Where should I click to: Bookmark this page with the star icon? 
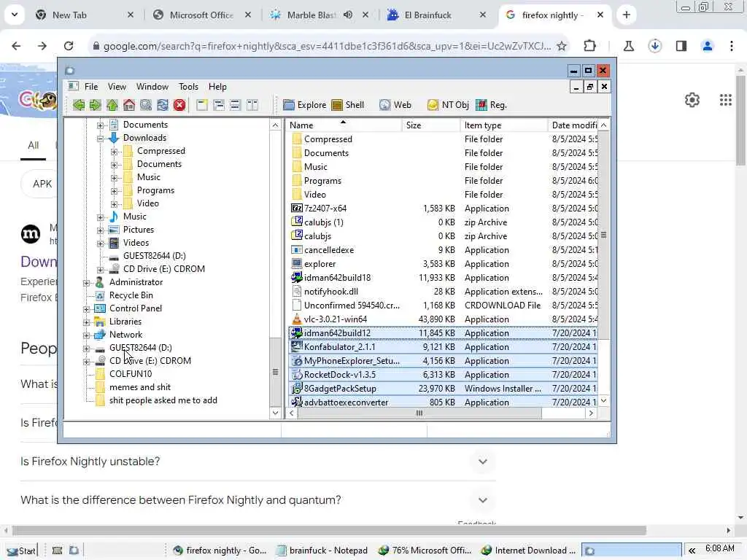(562, 46)
